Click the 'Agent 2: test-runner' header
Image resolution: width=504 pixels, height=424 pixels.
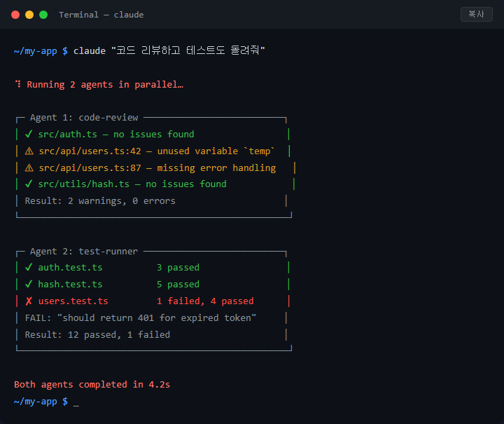tap(84, 252)
